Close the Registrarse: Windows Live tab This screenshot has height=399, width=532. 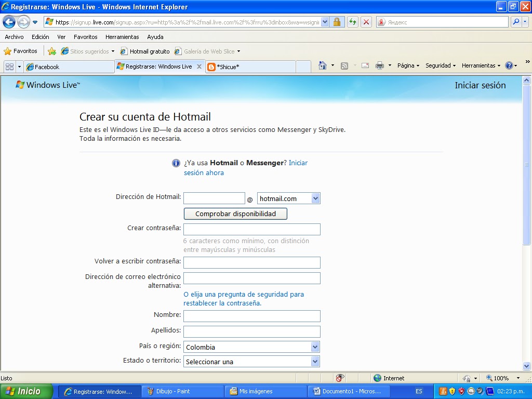tap(199, 66)
